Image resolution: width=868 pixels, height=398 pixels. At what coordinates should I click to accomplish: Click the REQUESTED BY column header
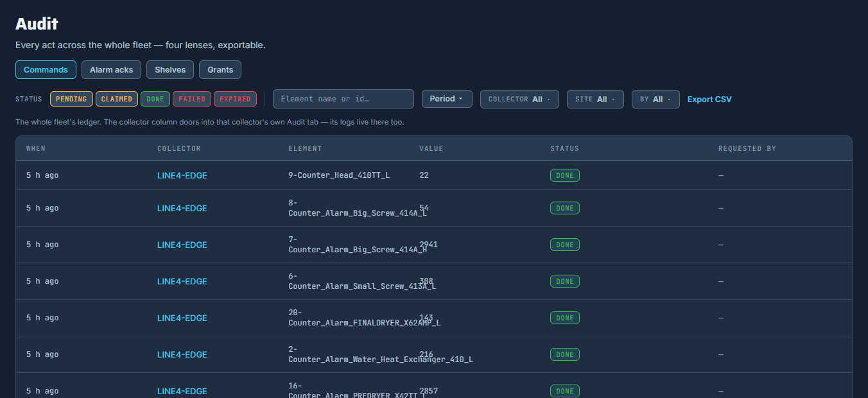click(x=747, y=148)
